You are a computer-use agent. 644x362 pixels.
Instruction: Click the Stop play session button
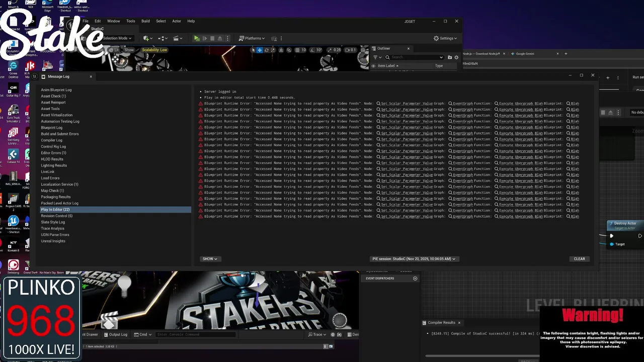[212, 38]
